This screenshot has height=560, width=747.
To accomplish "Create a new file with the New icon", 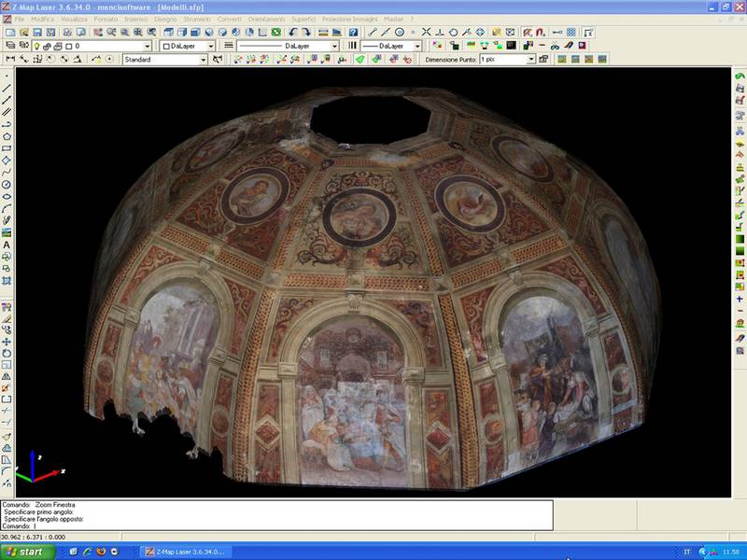I will (x=10, y=33).
